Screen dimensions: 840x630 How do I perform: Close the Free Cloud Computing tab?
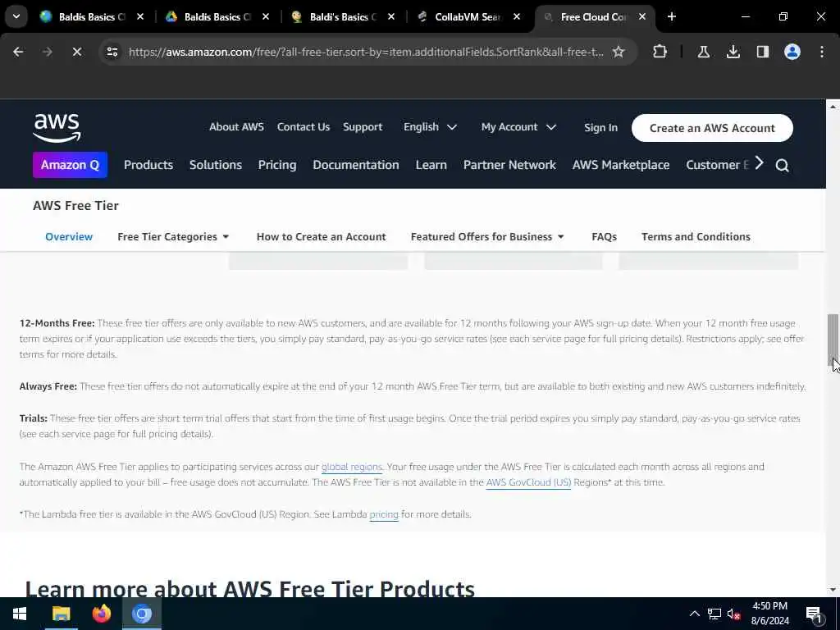coord(641,16)
